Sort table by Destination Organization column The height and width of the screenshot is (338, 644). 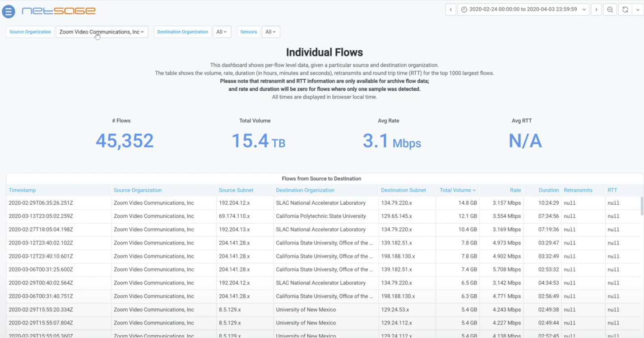(x=305, y=190)
